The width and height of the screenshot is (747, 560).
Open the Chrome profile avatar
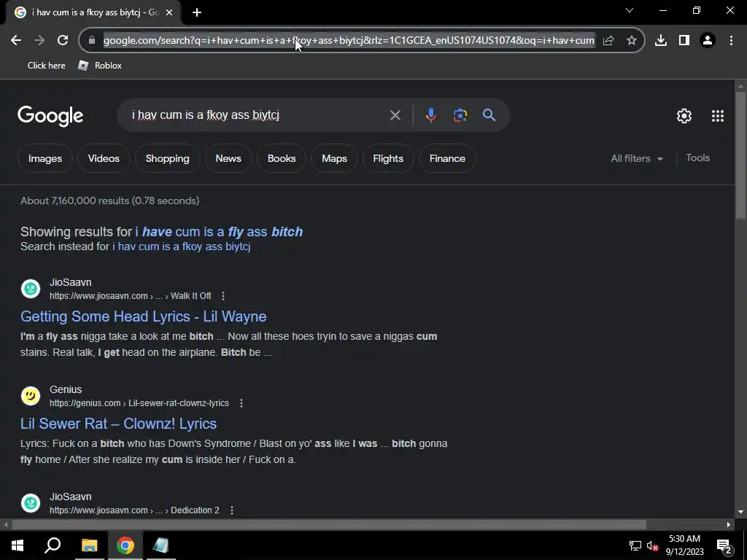tap(708, 41)
